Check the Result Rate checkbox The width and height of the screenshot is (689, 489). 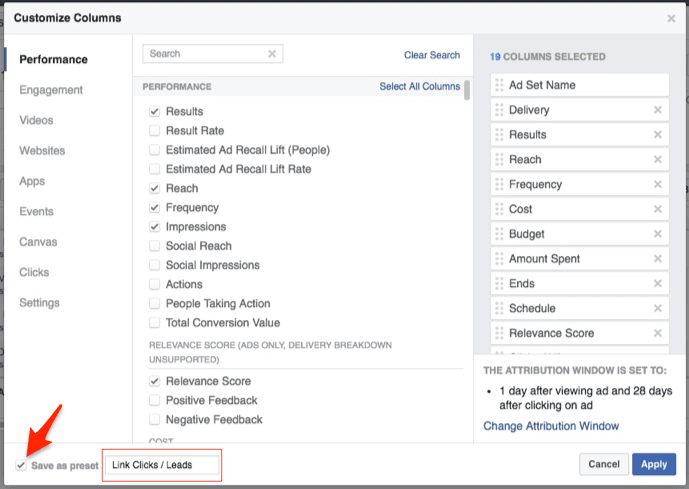154,130
